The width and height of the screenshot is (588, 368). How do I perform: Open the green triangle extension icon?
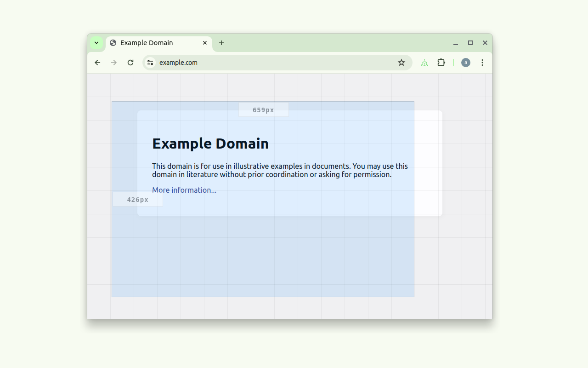coord(424,63)
